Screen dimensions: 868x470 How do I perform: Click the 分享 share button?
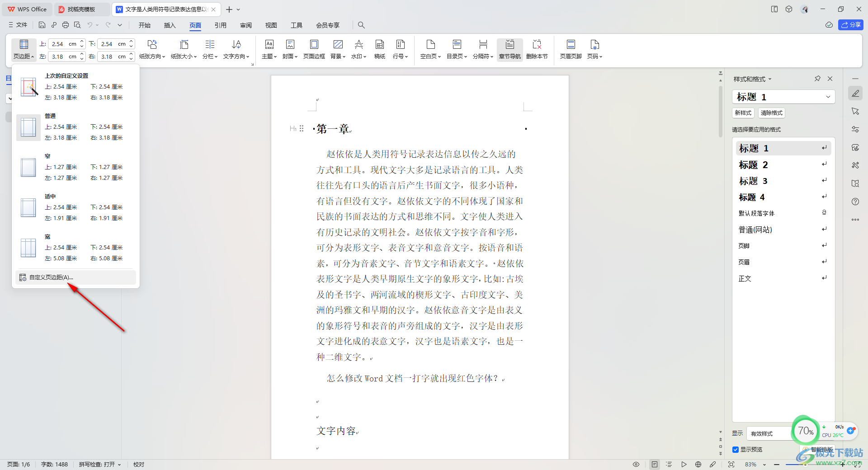(x=850, y=25)
